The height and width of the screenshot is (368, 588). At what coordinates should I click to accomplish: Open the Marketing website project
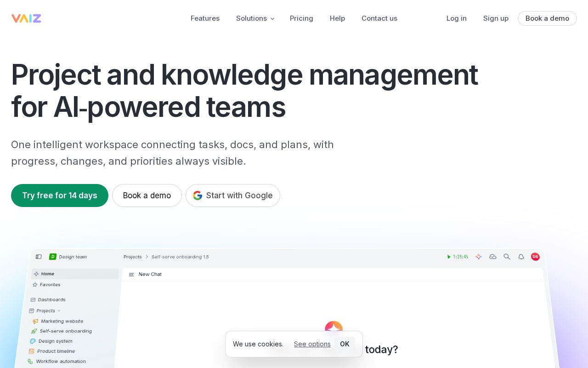click(x=58, y=321)
